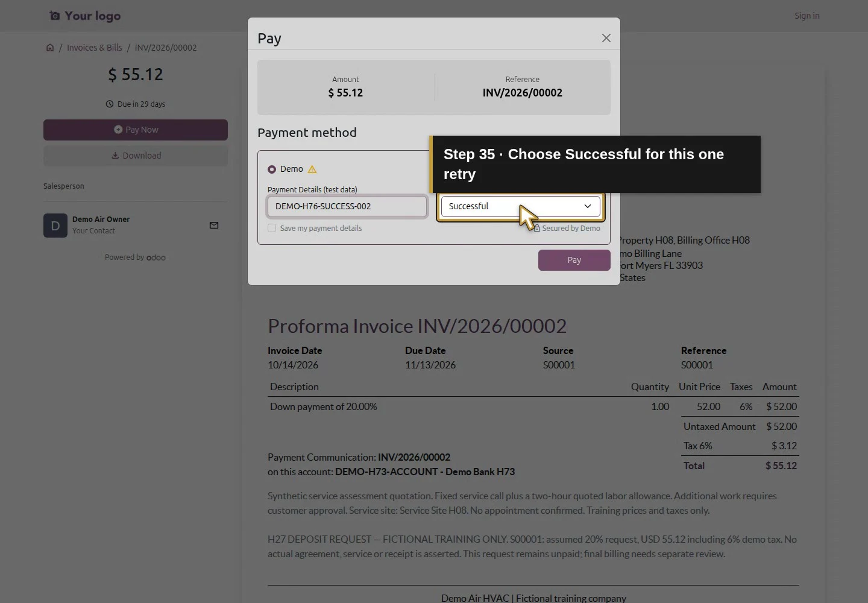Click the warning triangle next to Demo
The width and height of the screenshot is (868, 603).
coord(312,169)
